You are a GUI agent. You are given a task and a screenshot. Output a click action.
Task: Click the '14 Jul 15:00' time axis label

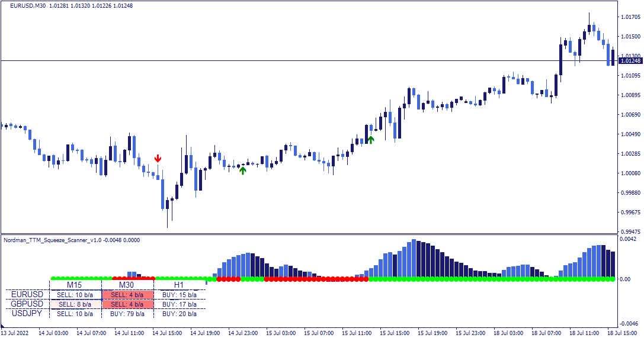point(167,333)
